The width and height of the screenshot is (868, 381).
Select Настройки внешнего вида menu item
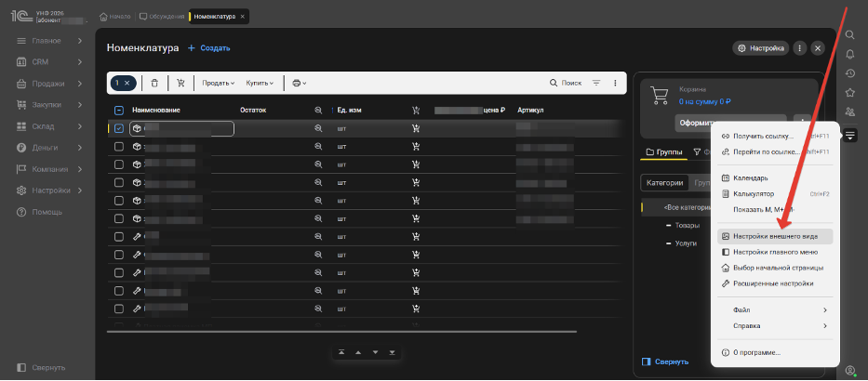[x=776, y=236]
